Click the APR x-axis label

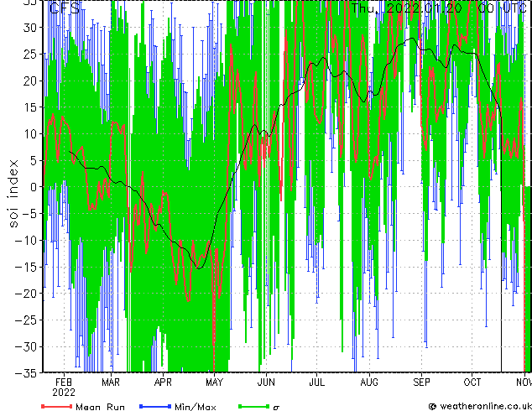pos(163,382)
